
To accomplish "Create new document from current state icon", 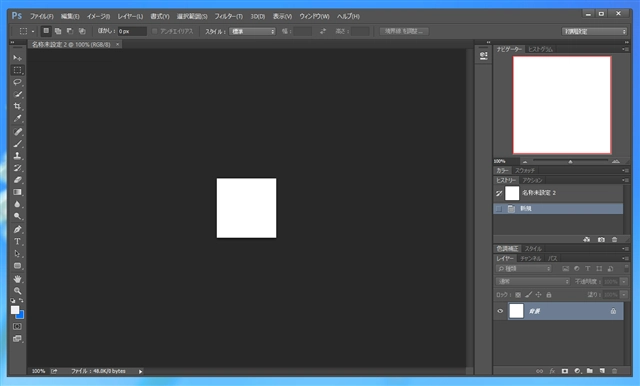I will (587, 240).
